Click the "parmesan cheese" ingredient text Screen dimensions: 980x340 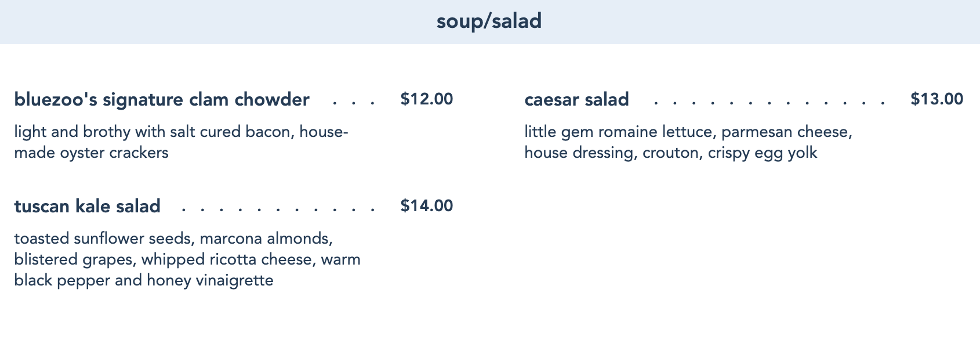tap(786, 132)
